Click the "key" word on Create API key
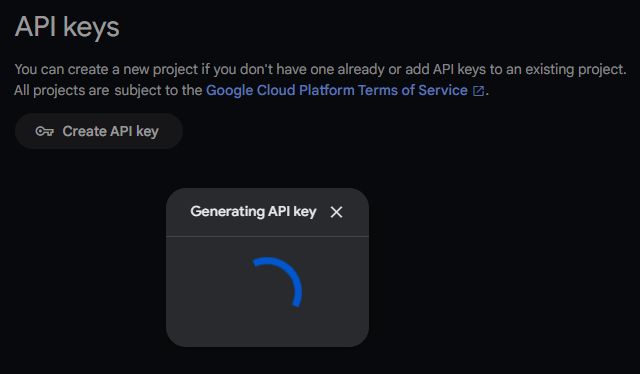The height and width of the screenshot is (374, 640). click(x=147, y=132)
